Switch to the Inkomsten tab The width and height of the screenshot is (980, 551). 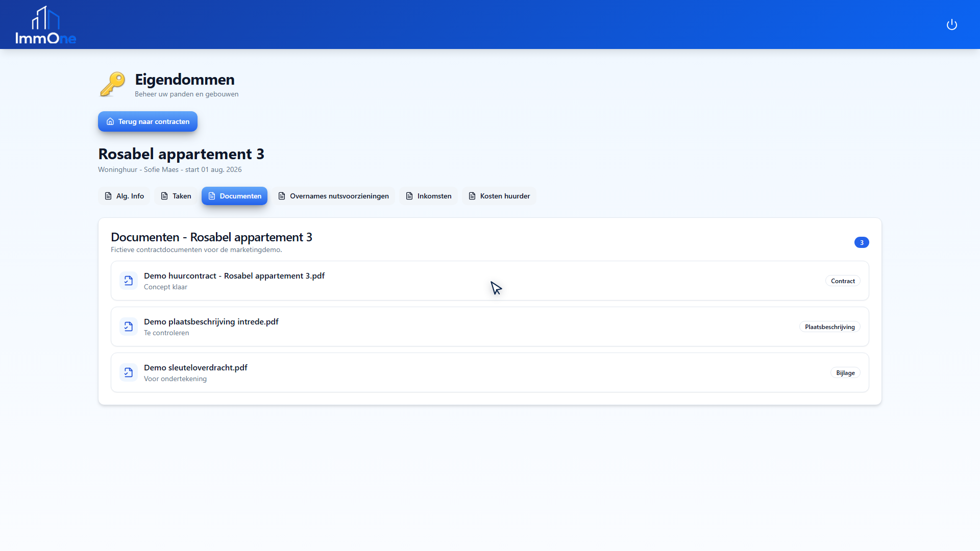tap(428, 196)
